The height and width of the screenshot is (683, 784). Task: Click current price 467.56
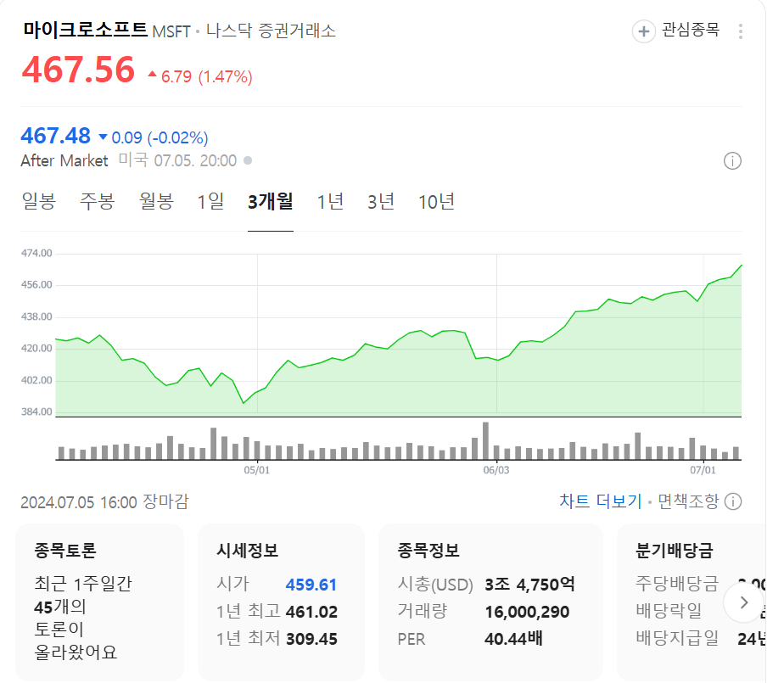pos(79,70)
